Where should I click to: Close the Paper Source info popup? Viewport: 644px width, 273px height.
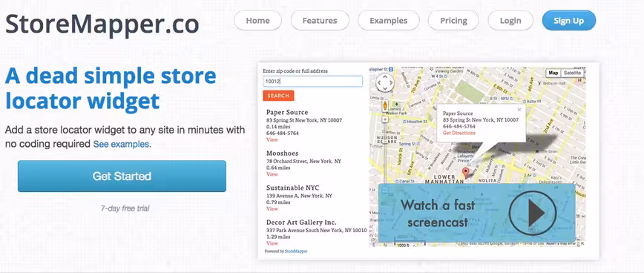tap(519, 110)
